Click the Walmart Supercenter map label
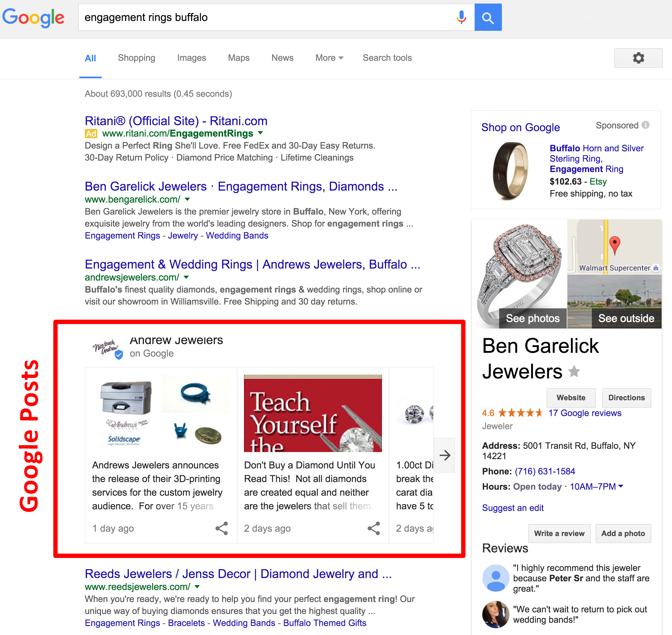The image size is (672, 635). [614, 268]
